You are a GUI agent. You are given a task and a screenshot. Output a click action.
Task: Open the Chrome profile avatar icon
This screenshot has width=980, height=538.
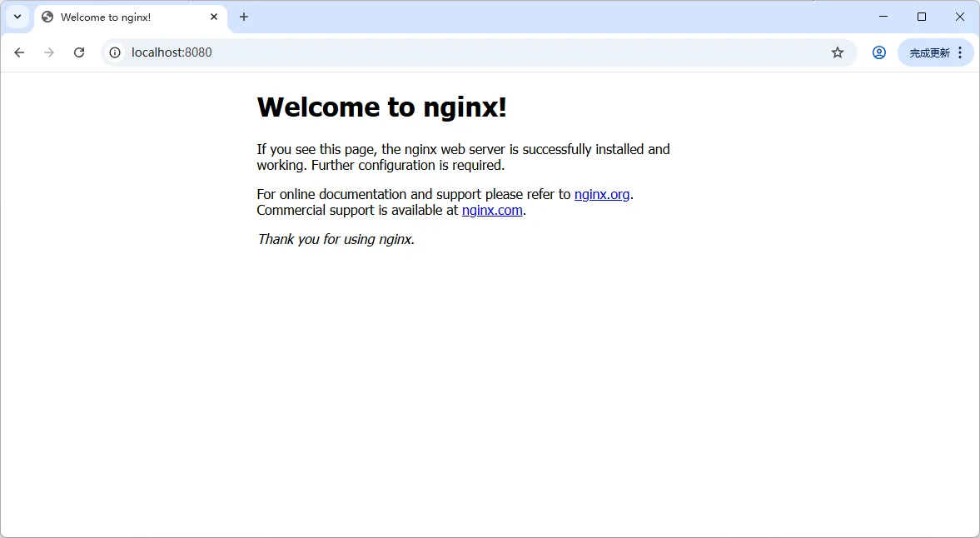[879, 52]
